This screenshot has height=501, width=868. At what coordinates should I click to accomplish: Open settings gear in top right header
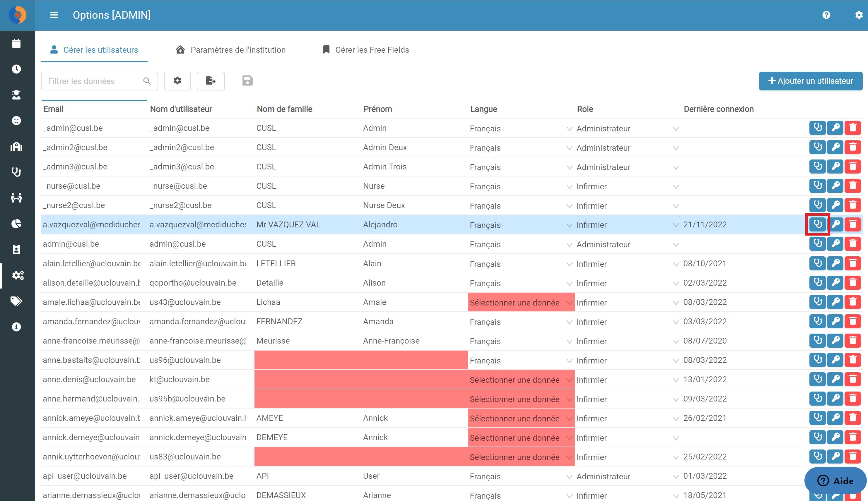pos(859,15)
